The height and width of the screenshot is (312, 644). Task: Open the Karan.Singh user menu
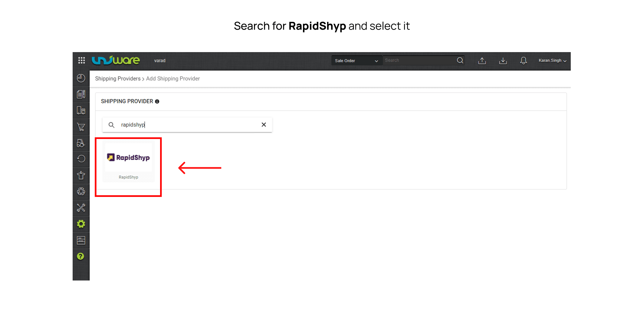coord(552,61)
